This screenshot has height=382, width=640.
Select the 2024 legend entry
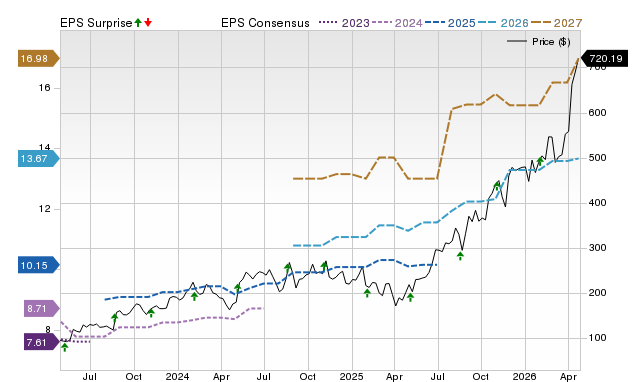397,23
